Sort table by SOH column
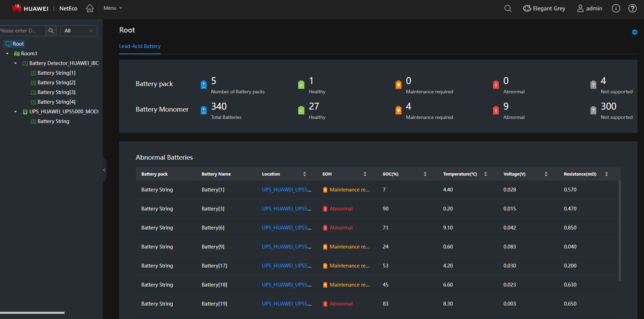 (x=365, y=174)
